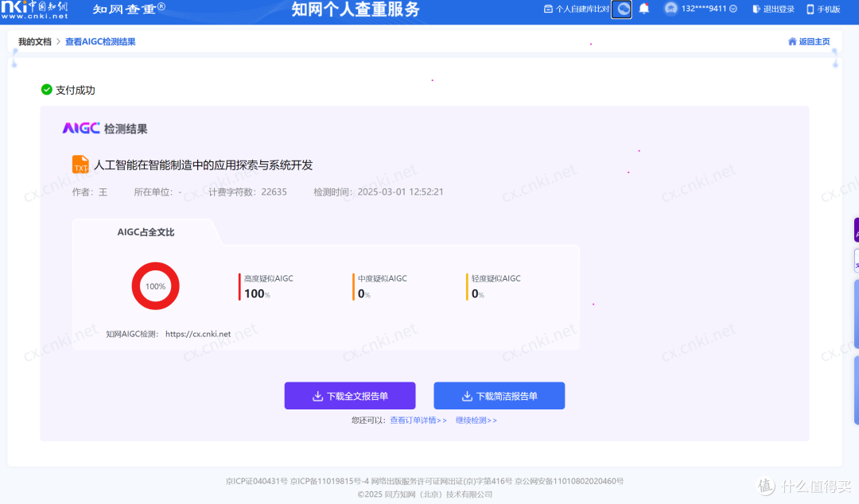859x504 pixels.
Task: Go to 我的文档 in the breadcrumb
Action: coord(35,41)
